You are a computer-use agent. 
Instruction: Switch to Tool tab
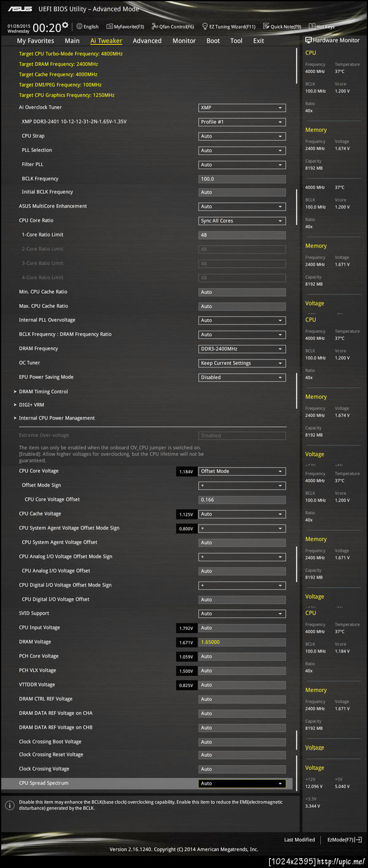236,40
